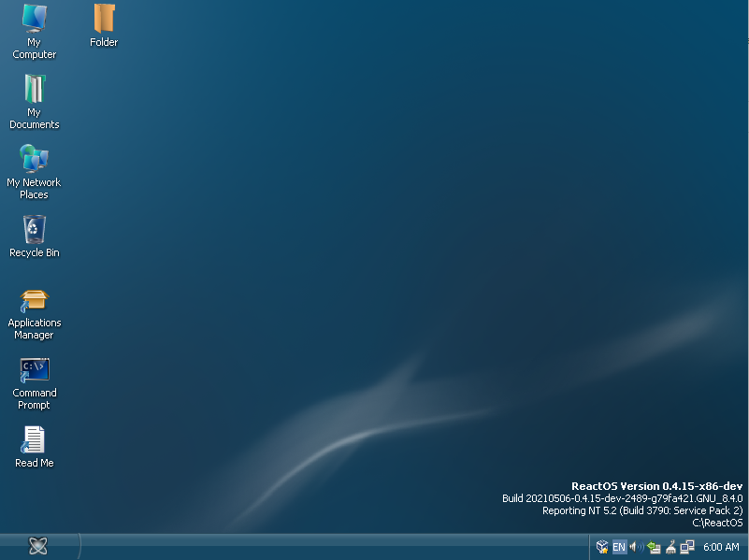Click the green arrow file-transfer tray icon
The height and width of the screenshot is (560, 749).
coord(652,547)
